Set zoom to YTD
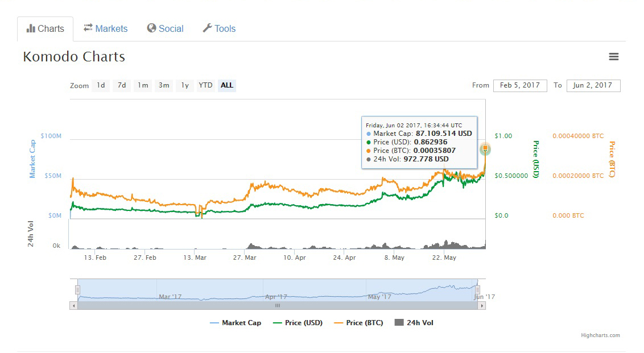644x353 pixels. pyautogui.click(x=206, y=85)
